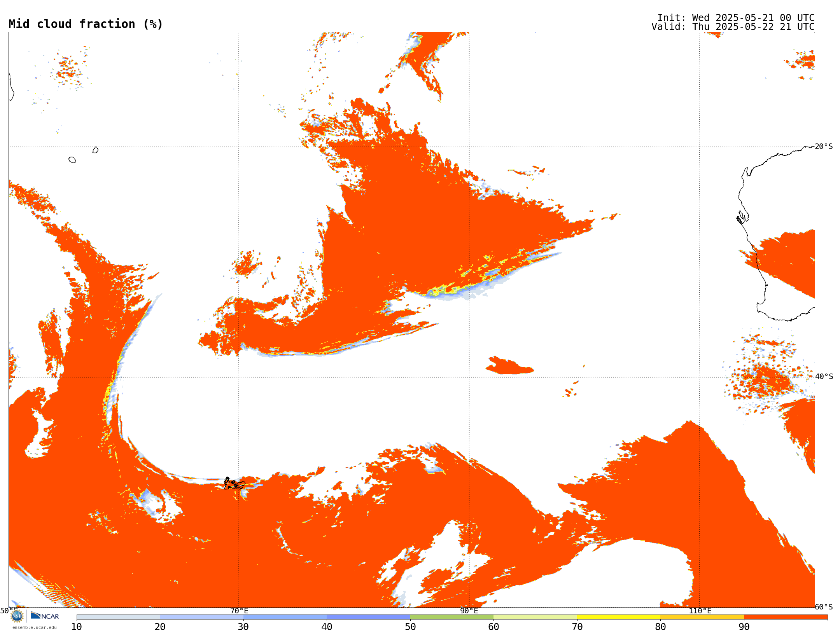840x632 pixels.
Task: Pick the 60-70 pale yellow colorbar segment
Action: click(x=535, y=617)
